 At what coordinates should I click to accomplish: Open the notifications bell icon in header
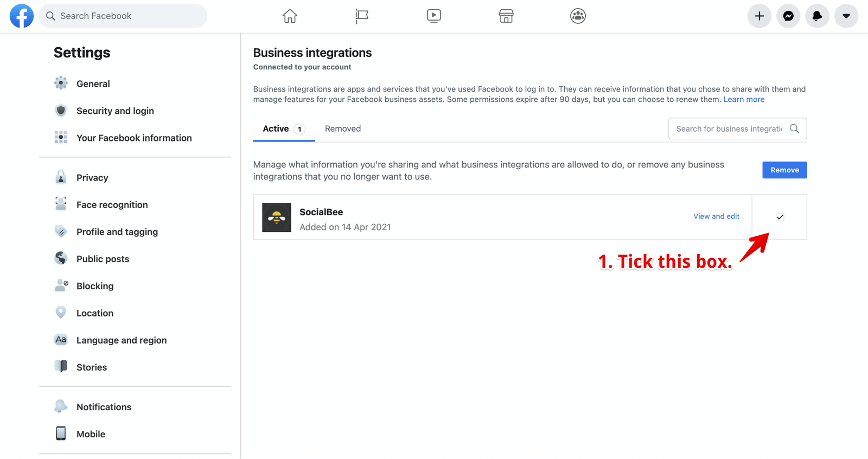817,16
